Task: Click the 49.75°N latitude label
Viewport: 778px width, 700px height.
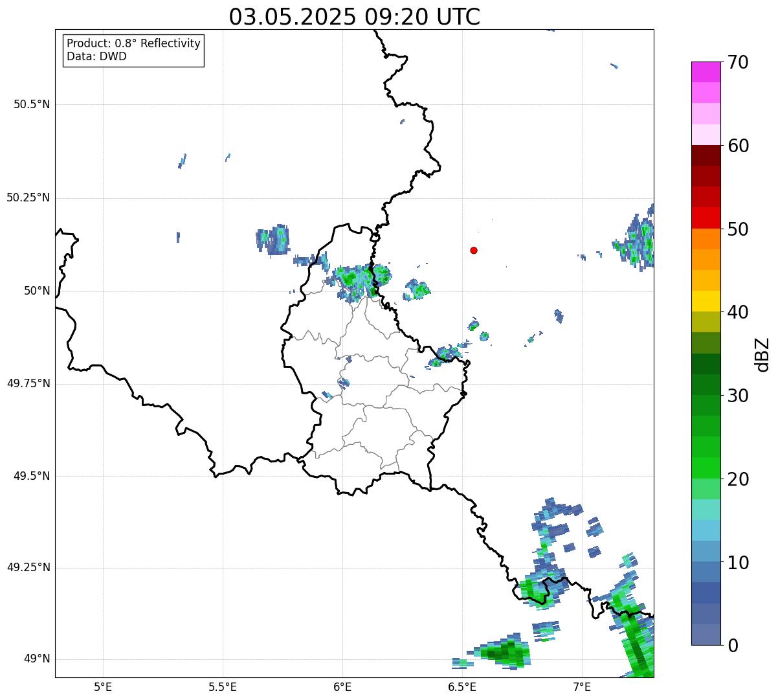Action: click(x=28, y=383)
